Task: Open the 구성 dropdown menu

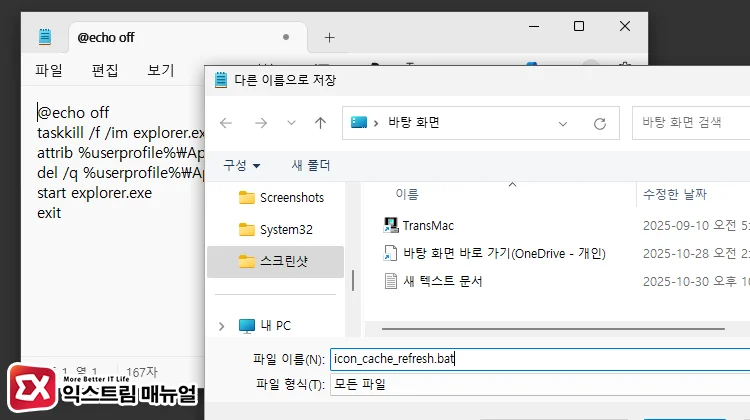Action: pos(242,166)
